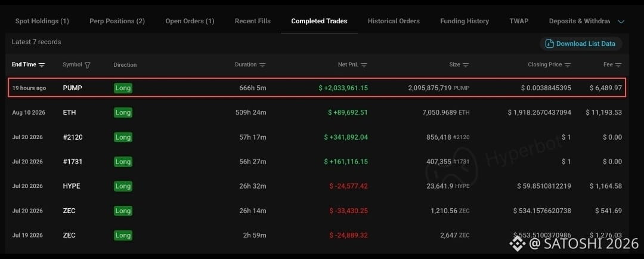
Task: Switch to the Perp Positions (2) tab
Action: [117, 21]
